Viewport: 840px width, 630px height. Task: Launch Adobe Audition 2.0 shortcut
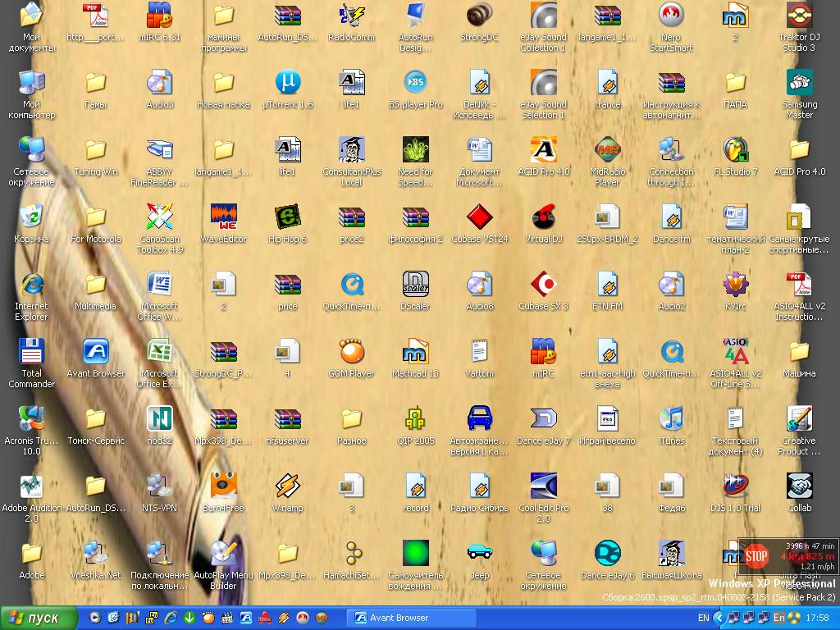tap(32, 486)
